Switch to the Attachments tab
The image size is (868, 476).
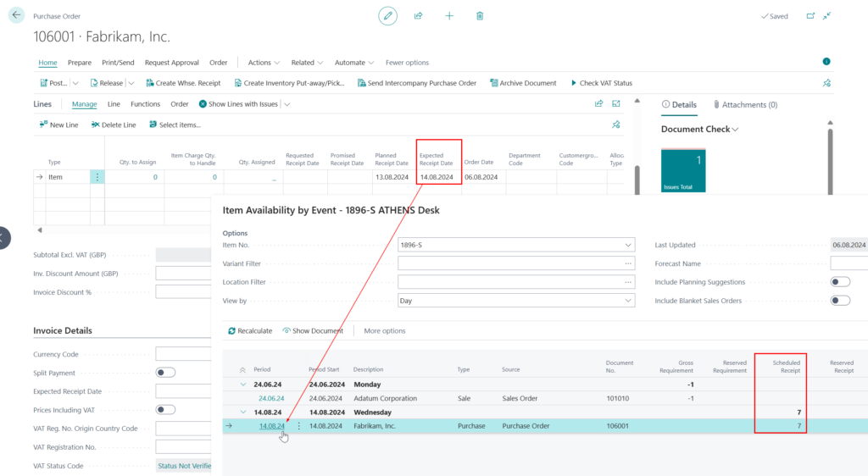click(745, 105)
